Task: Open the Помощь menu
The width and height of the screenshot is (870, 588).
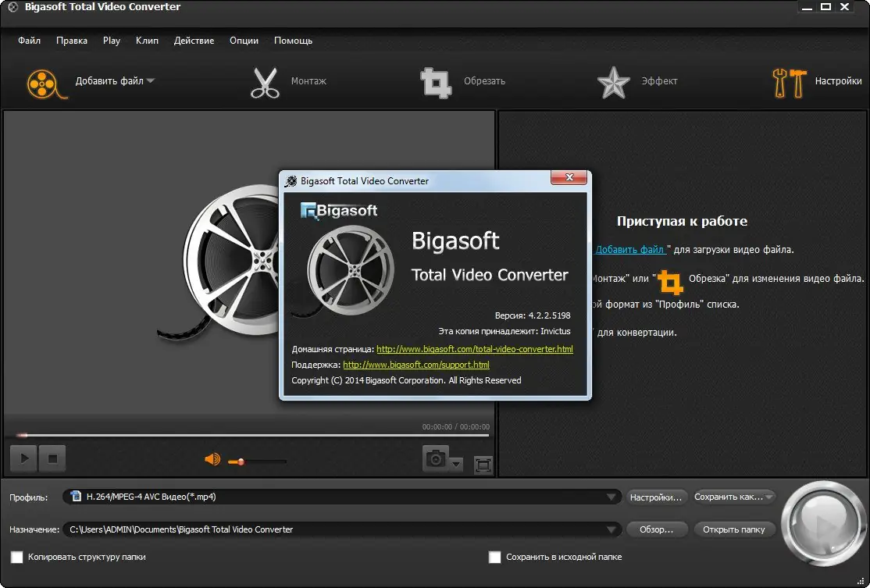Action: 293,41
